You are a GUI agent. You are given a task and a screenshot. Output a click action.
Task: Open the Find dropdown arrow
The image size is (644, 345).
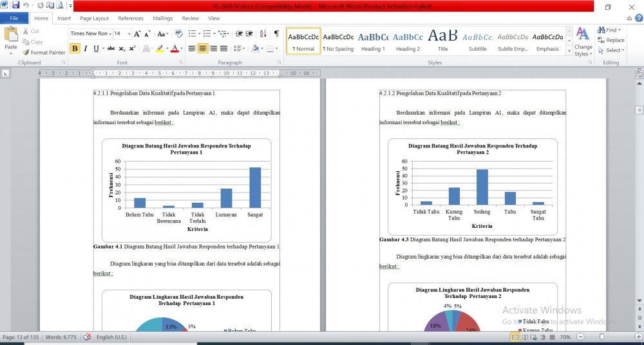click(620, 30)
